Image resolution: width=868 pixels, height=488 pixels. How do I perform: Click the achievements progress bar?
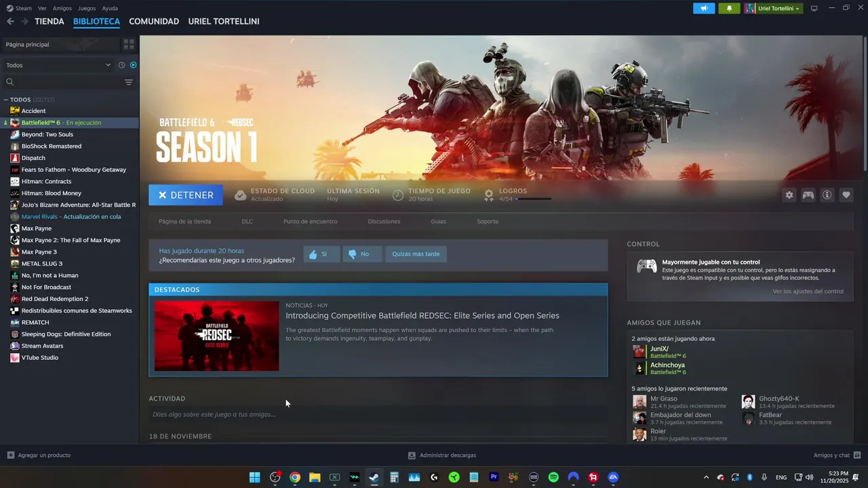533,199
